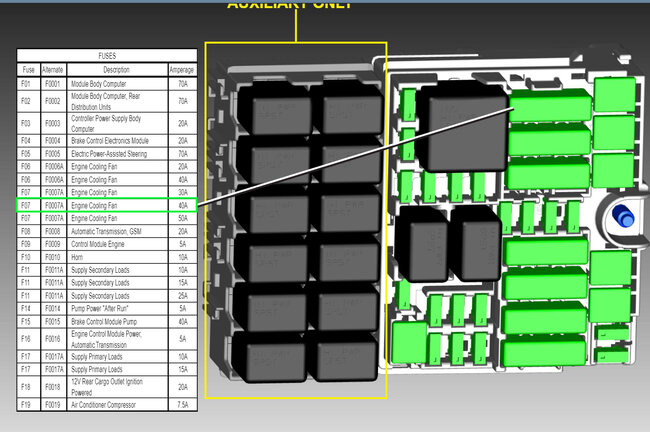Select the F0016 alternate cell
Screen dimensions: 650x432
[53, 339]
